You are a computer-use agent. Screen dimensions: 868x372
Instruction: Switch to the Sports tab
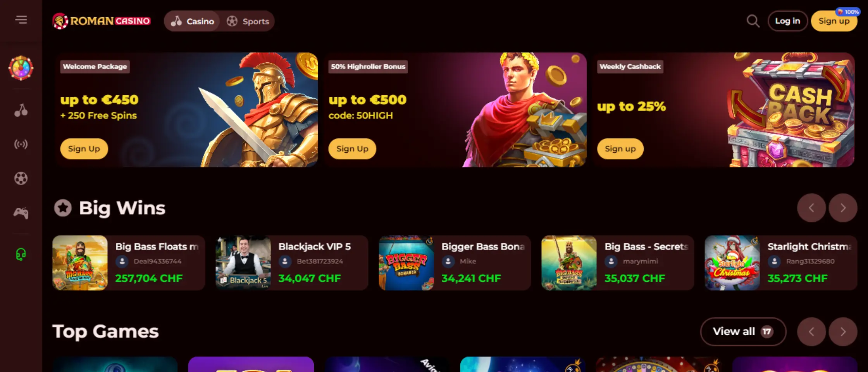coord(248,21)
